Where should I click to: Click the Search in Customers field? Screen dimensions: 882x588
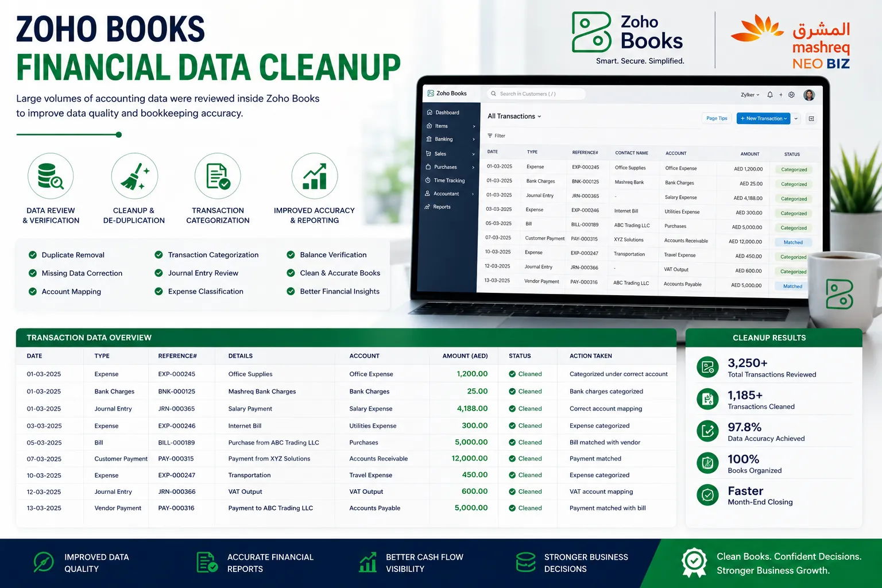click(536, 94)
